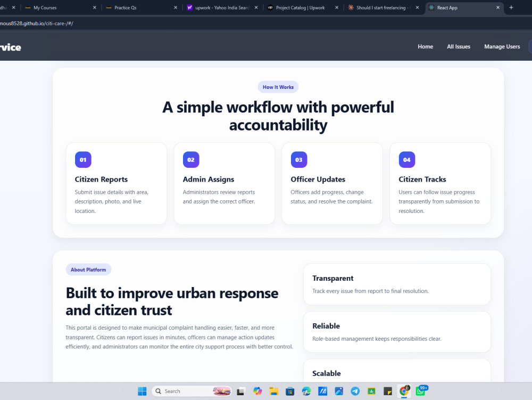The height and width of the screenshot is (400, 532).
Task: Click the About Platform pill
Action: tap(88, 270)
